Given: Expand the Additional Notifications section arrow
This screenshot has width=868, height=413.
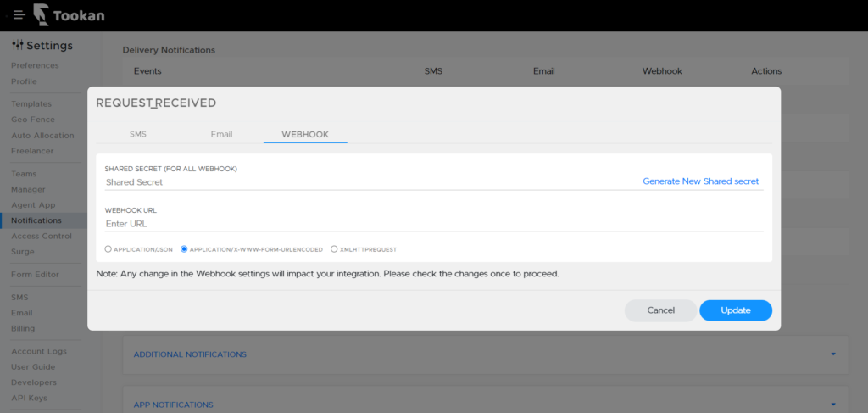Looking at the screenshot, I should tap(833, 354).
